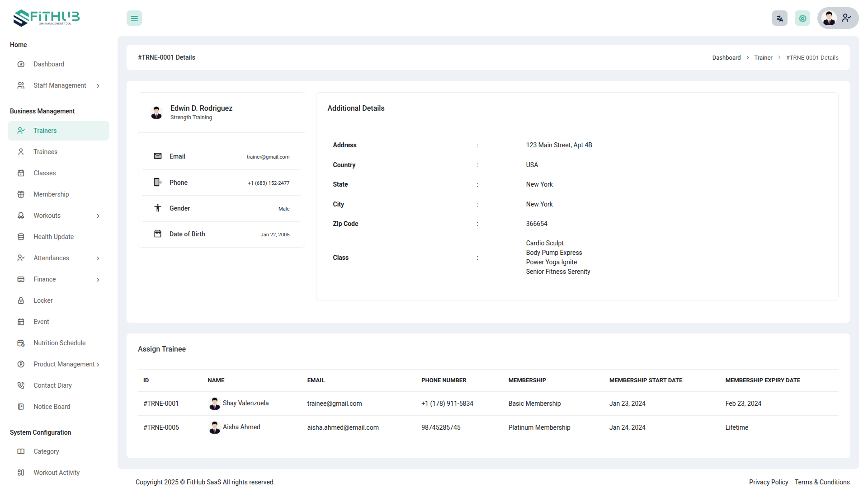868x488 pixels.
Task: Click the Trainer breadcrumb link
Action: click(x=763, y=58)
